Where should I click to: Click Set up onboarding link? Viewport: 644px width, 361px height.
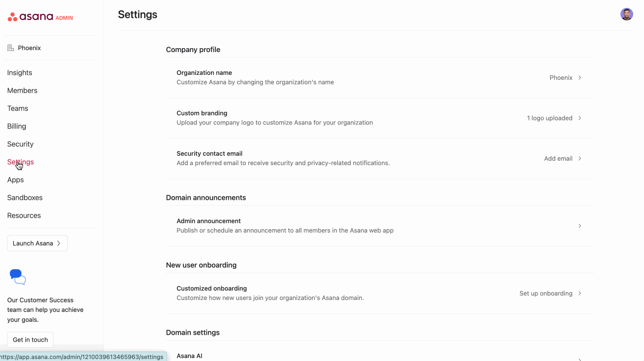tap(546, 294)
